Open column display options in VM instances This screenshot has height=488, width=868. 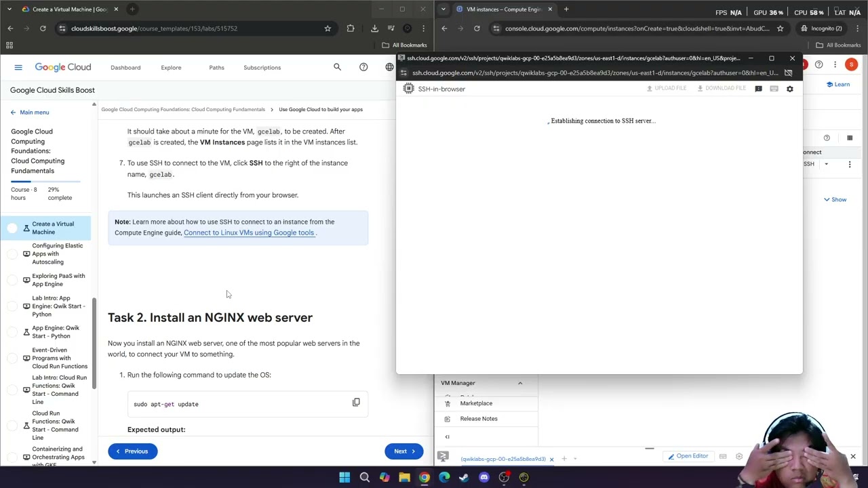[x=850, y=138]
